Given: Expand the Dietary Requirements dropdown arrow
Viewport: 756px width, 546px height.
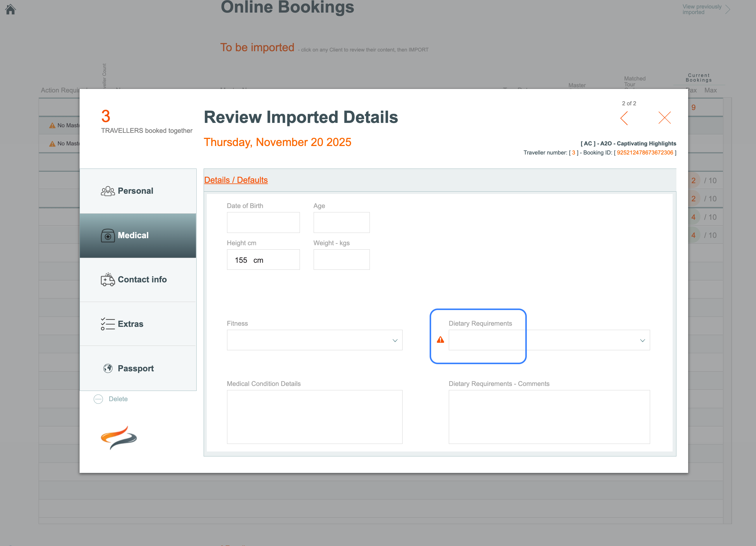Looking at the screenshot, I should pyautogui.click(x=642, y=340).
